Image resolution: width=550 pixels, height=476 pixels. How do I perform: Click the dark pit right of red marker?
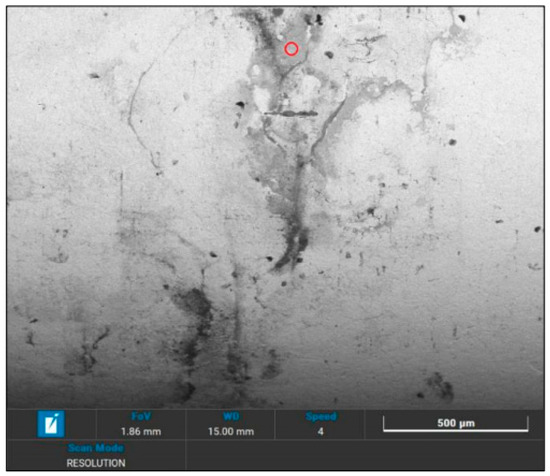(329, 55)
